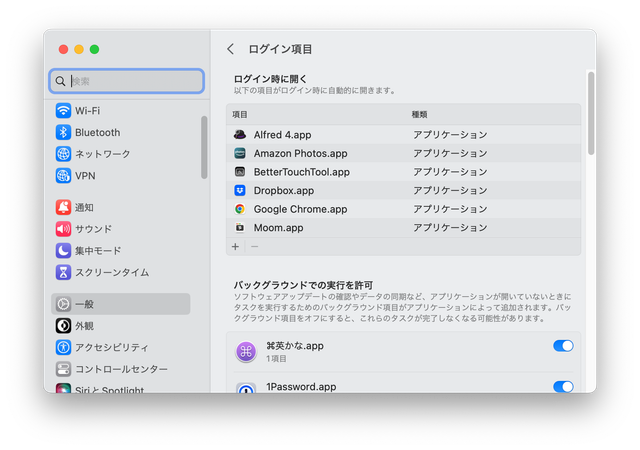Select アクセシビリティ label in the sidebar

pos(112,348)
